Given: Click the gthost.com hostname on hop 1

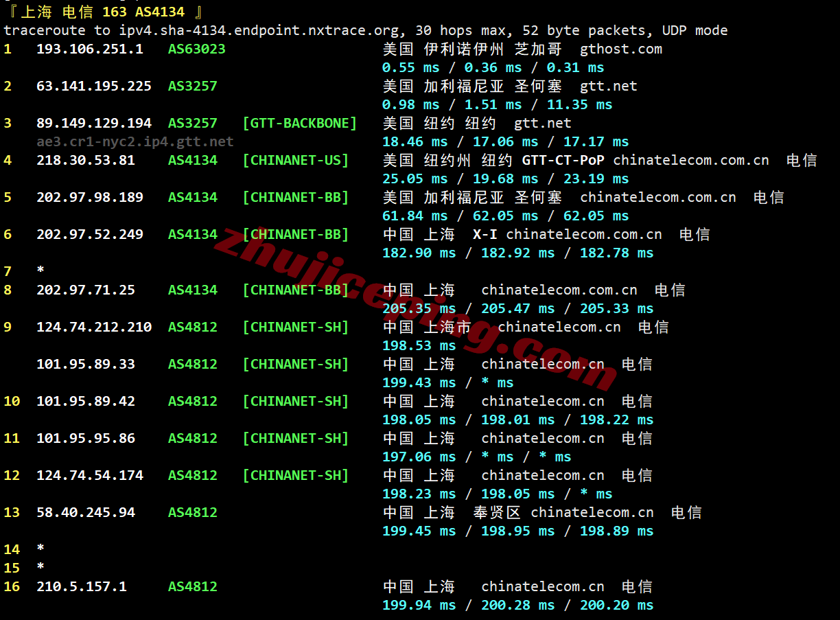Looking at the screenshot, I should click(620, 49).
